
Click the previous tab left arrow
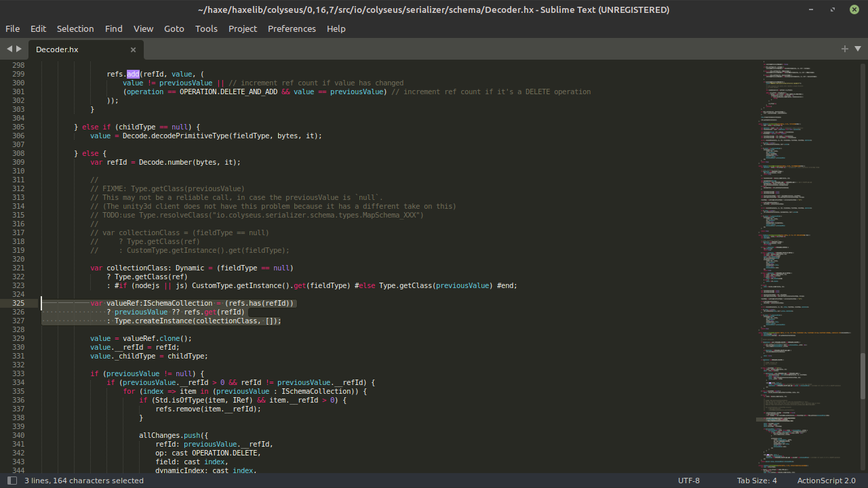tap(9, 49)
